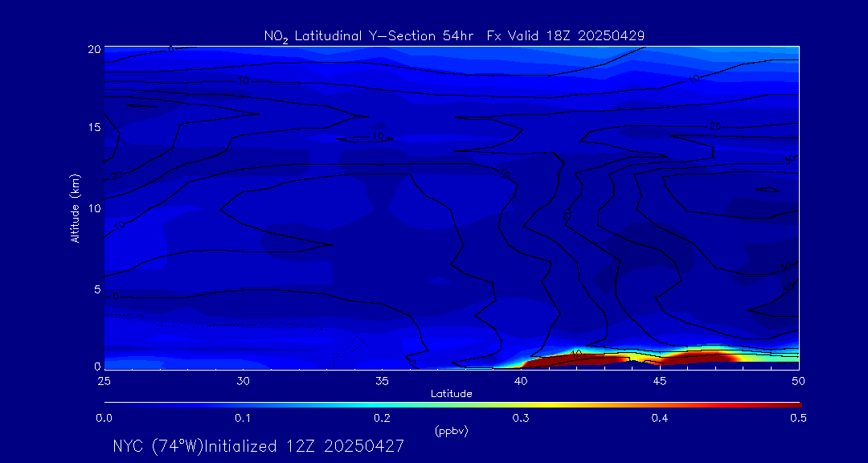Click altitude axis tick label "5"
The height and width of the screenshot is (463, 868).
tap(97, 289)
